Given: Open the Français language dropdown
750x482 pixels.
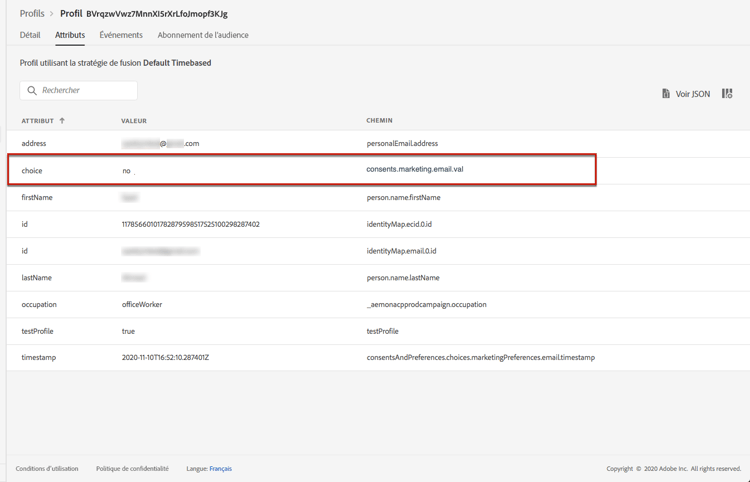Looking at the screenshot, I should (221, 469).
